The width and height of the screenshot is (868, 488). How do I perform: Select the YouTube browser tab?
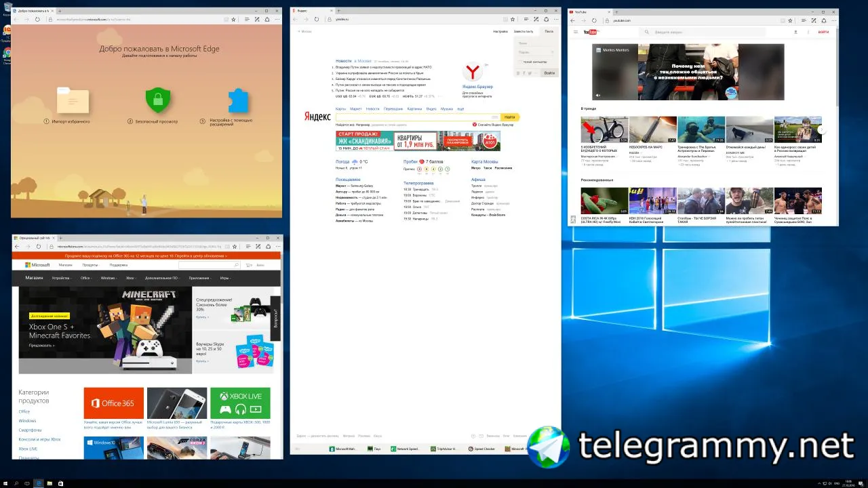coord(590,12)
